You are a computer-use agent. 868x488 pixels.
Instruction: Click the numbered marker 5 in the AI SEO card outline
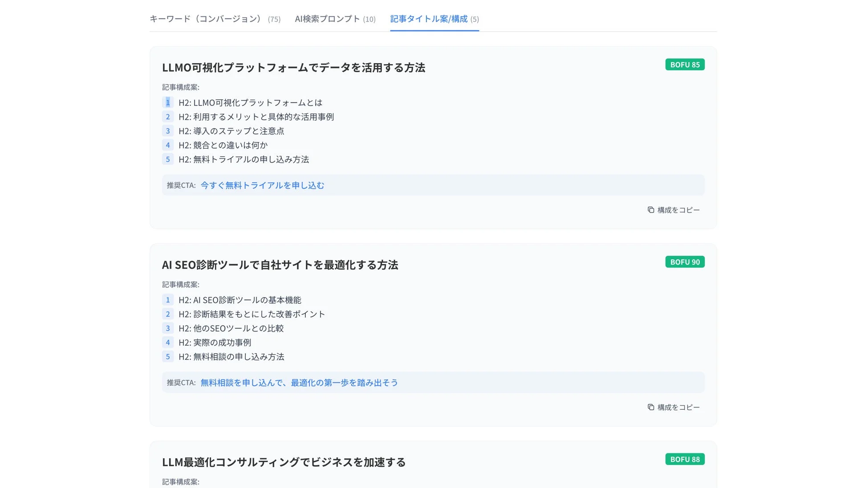point(168,357)
